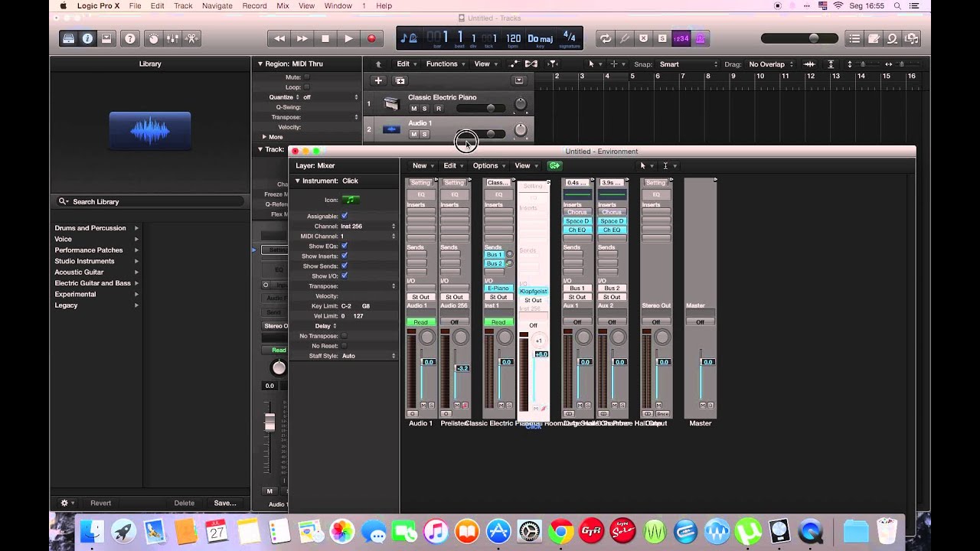Screen dimensions: 980x551
Task: Open the Channel Inst 256 dropdown
Action: click(368, 227)
